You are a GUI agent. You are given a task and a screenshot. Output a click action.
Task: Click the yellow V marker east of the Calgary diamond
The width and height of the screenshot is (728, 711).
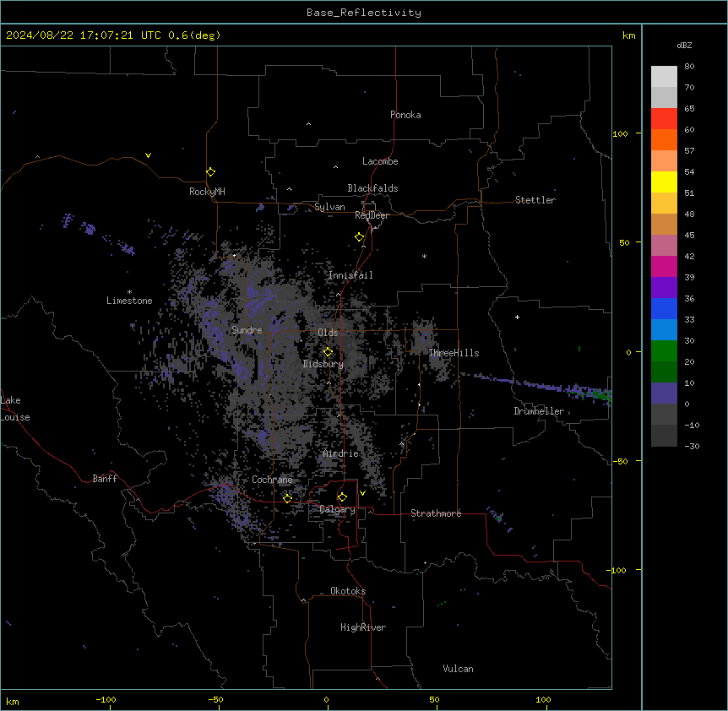pyautogui.click(x=362, y=493)
